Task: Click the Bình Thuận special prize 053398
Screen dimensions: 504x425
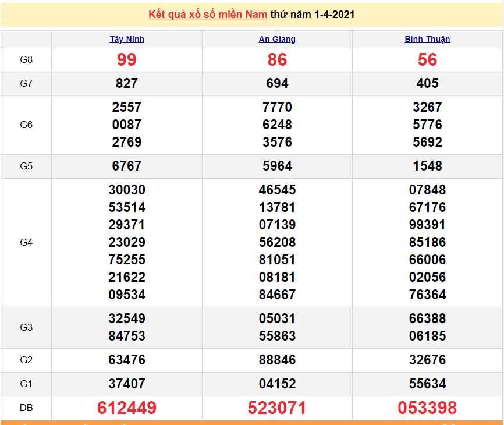Action: tap(427, 408)
